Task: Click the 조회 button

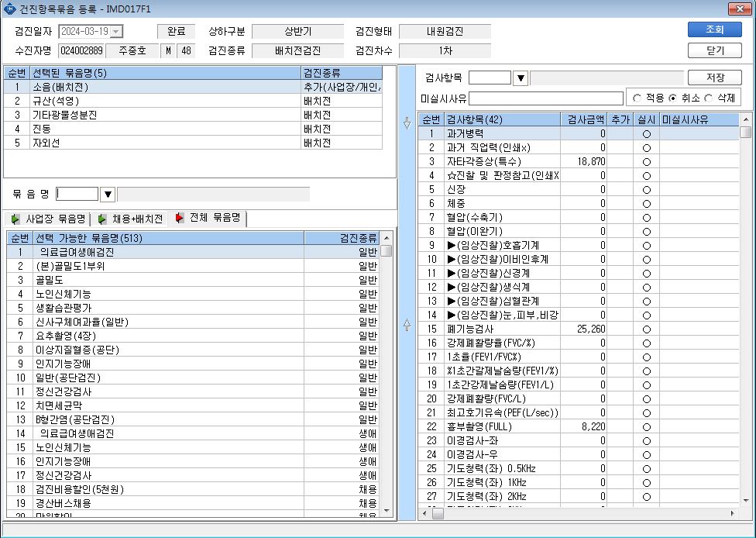Action: coord(714,29)
